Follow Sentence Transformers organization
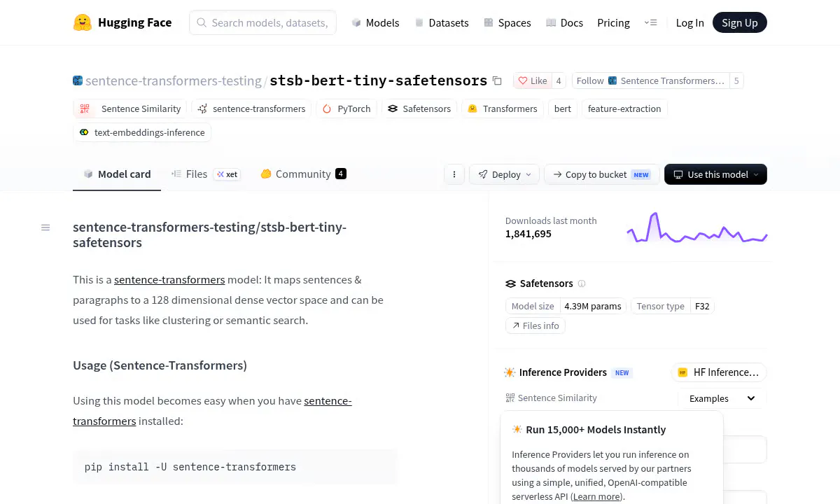 pyautogui.click(x=650, y=80)
